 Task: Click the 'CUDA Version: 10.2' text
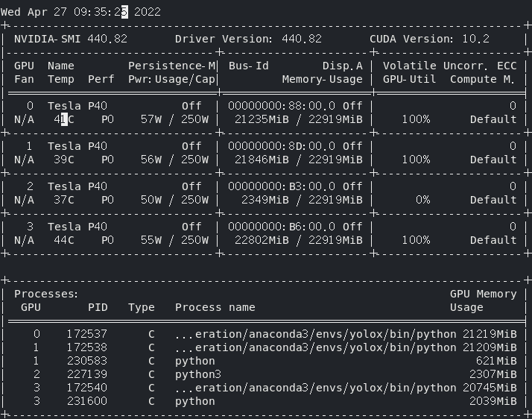click(x=429, y=39)
